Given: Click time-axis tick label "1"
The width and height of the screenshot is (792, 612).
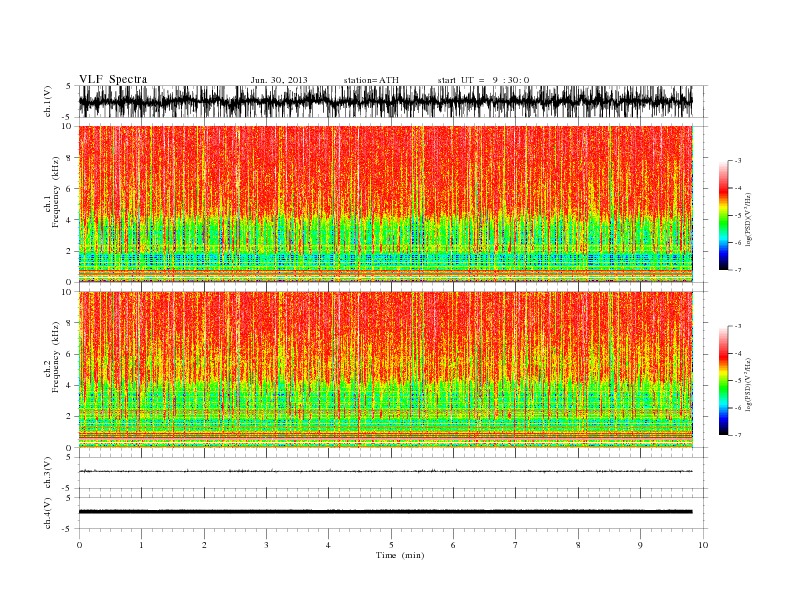Looking at the screenshot, I should click(x=141, y=545).
